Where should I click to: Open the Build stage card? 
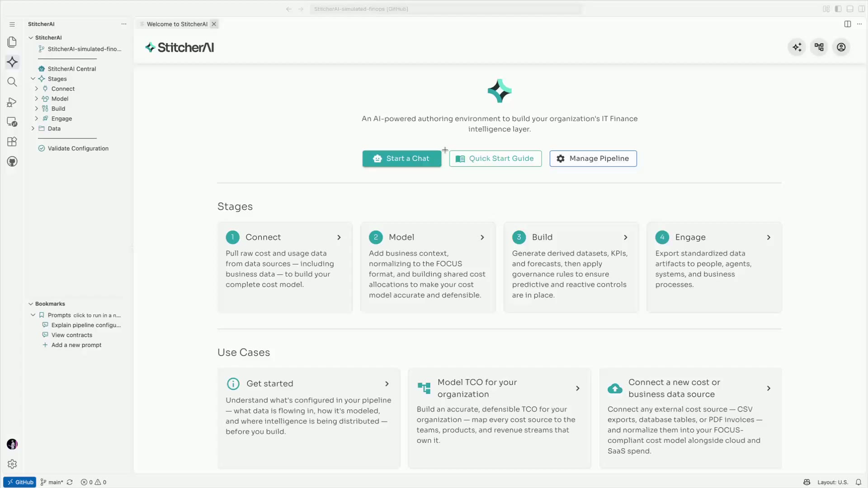[x=571, y=267]
